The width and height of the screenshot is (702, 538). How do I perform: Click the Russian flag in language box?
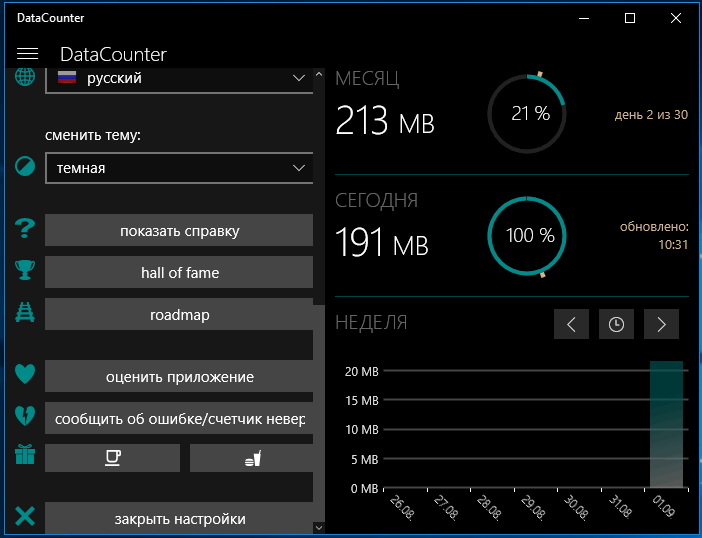[x=67, y=77]
